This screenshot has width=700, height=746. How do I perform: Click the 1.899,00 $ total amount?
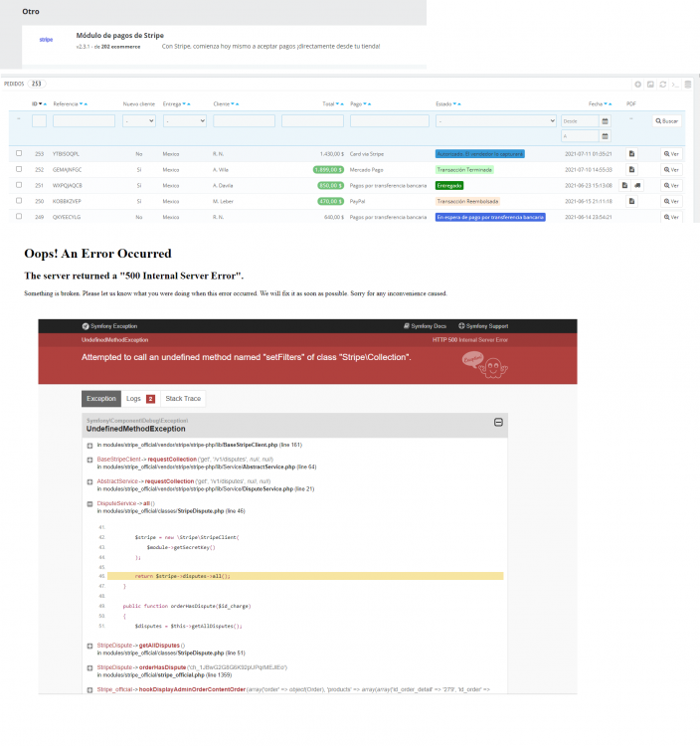coord(328,170)
